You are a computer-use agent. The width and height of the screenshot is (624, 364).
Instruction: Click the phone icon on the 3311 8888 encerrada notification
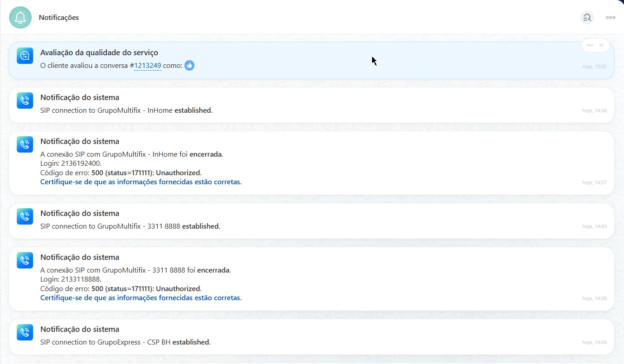coord(25,260)
